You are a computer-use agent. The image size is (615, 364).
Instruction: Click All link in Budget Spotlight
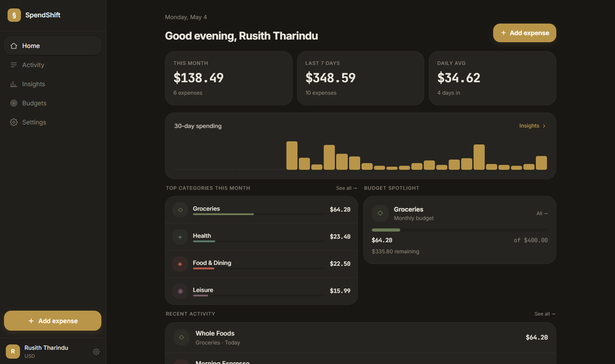[542, 213]
